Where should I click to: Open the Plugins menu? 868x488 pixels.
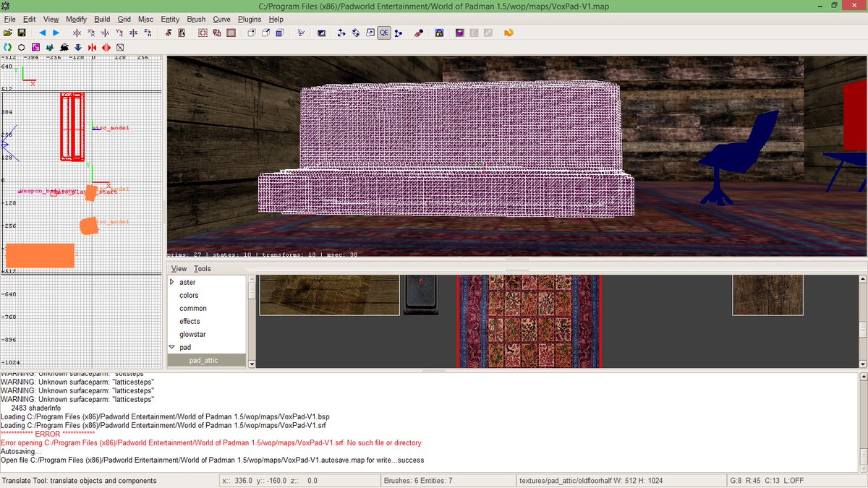click(250, 19)
